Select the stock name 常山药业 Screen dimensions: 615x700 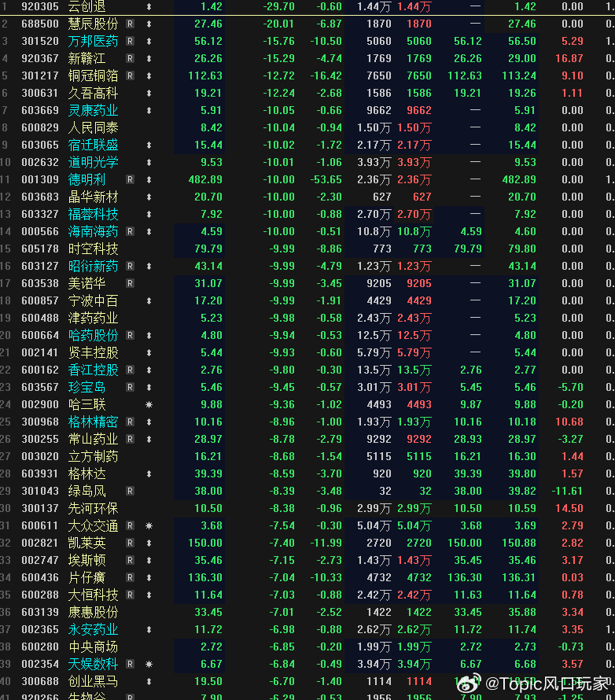(x=94, y=440)
